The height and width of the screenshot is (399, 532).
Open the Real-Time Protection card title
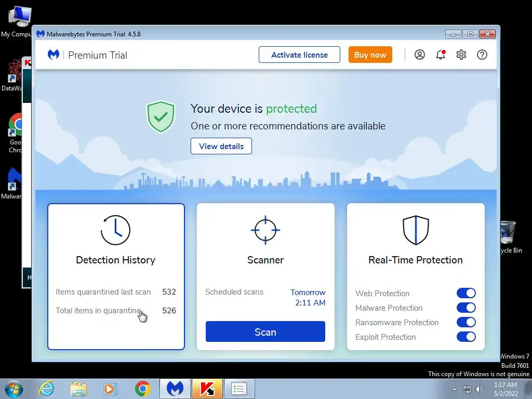[x=416, y=260]
